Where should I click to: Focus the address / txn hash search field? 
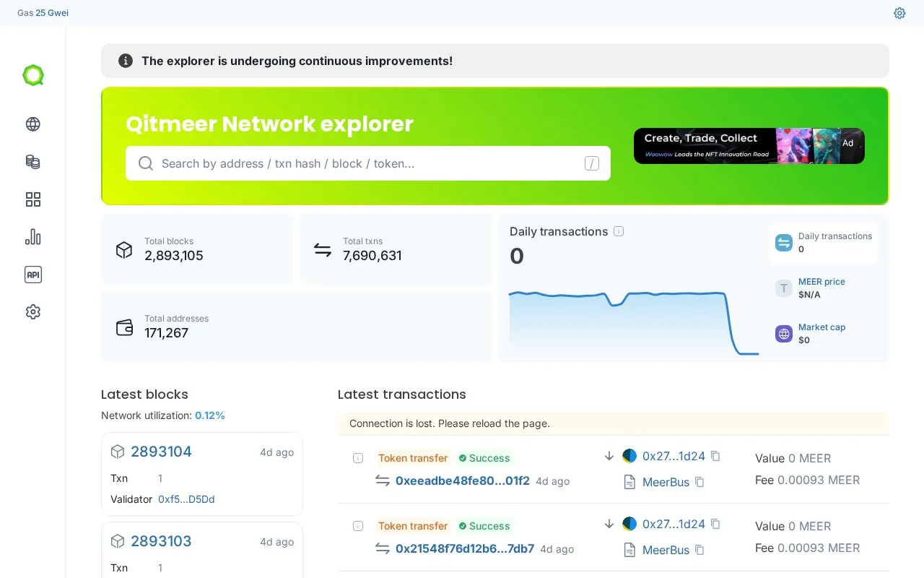click(368, 163)
